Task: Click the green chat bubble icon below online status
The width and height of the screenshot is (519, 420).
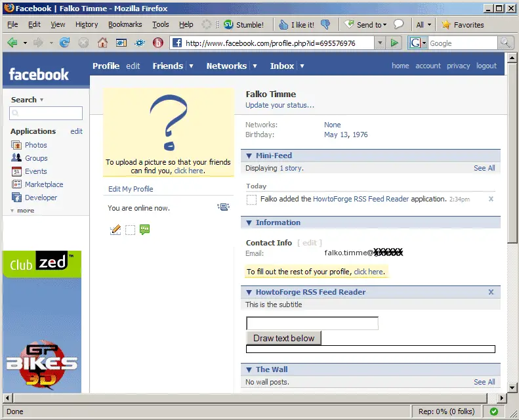Action: 144,230
